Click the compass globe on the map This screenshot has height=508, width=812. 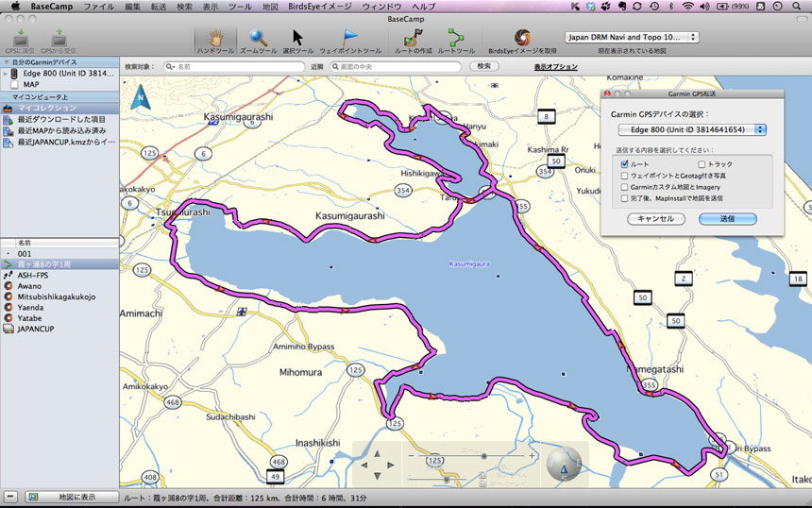tap(564, 464)
